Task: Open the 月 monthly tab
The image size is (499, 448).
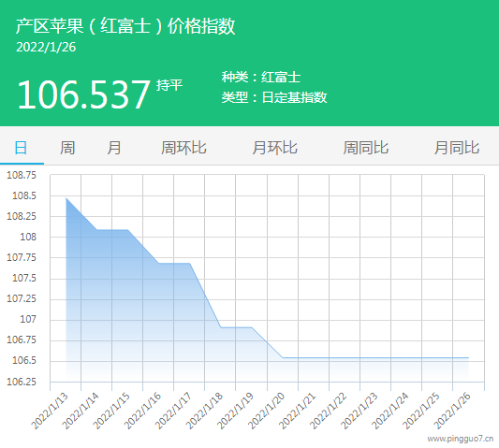Action: coord(114,148)
